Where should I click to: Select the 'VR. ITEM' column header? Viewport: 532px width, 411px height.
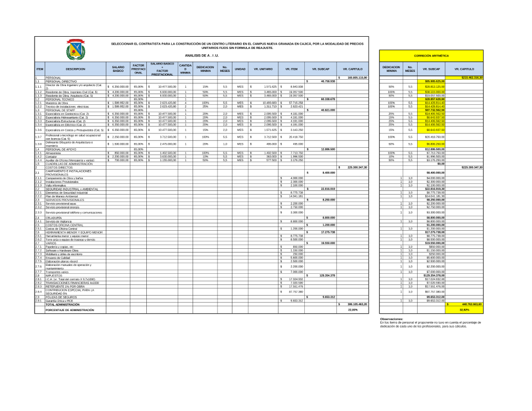click(291, 69)
